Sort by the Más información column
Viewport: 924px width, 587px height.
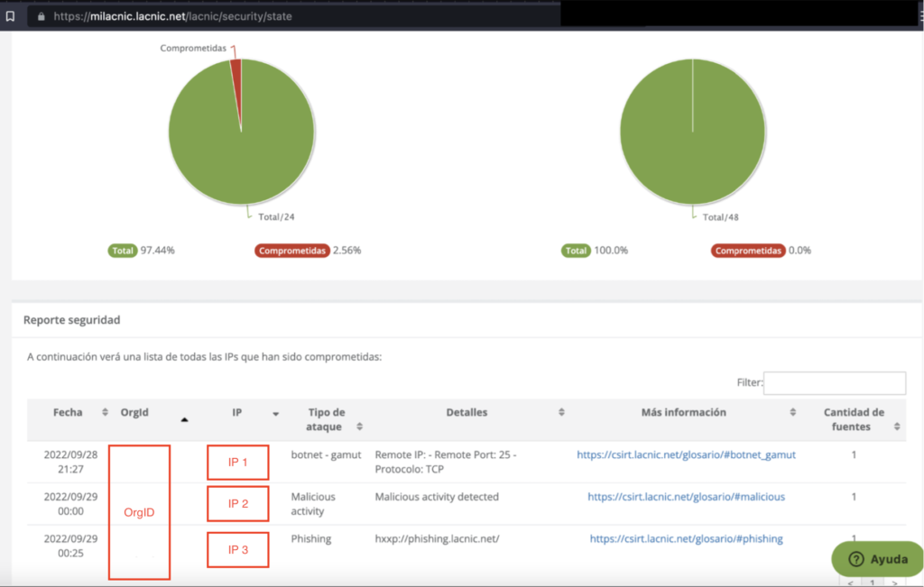pos(793,413)
